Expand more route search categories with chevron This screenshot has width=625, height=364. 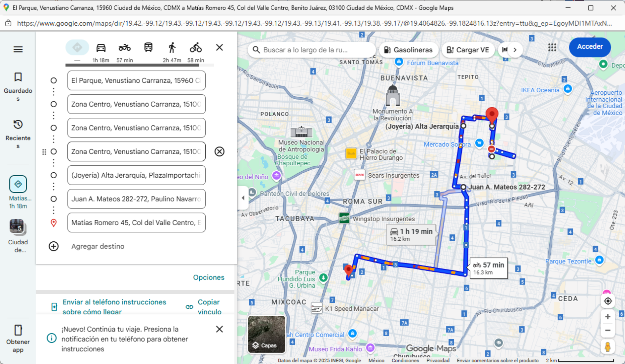coord(515,50)
